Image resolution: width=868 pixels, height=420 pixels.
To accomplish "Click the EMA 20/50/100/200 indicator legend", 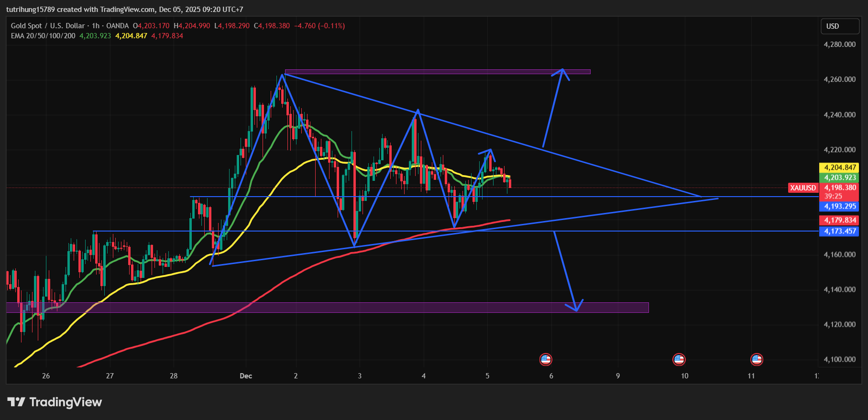I will [43, 36].
